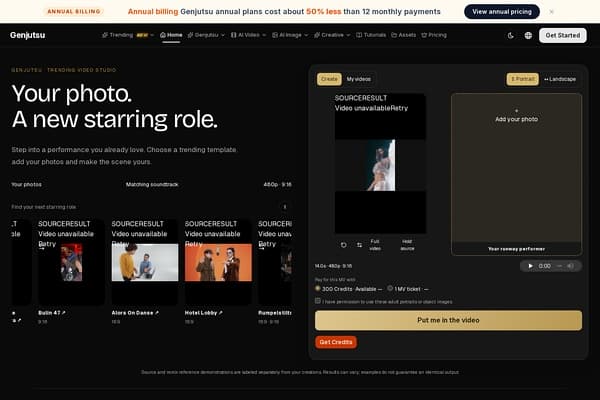Go to the Genjutsu logo homepage
The image size is (600, 400).
[28, 35]
